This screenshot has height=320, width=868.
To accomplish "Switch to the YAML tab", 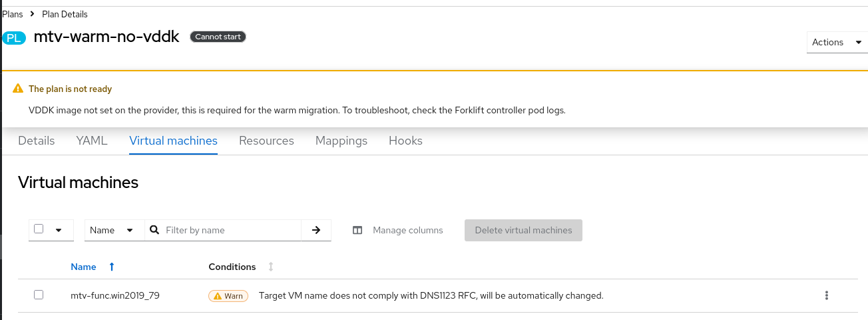I will coord(92,141).
